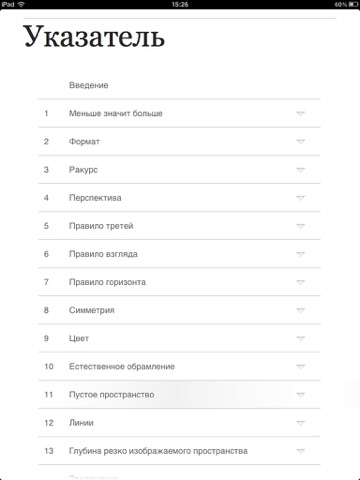Expand the Перспектива chapter arrow

(x=300, y=198)
